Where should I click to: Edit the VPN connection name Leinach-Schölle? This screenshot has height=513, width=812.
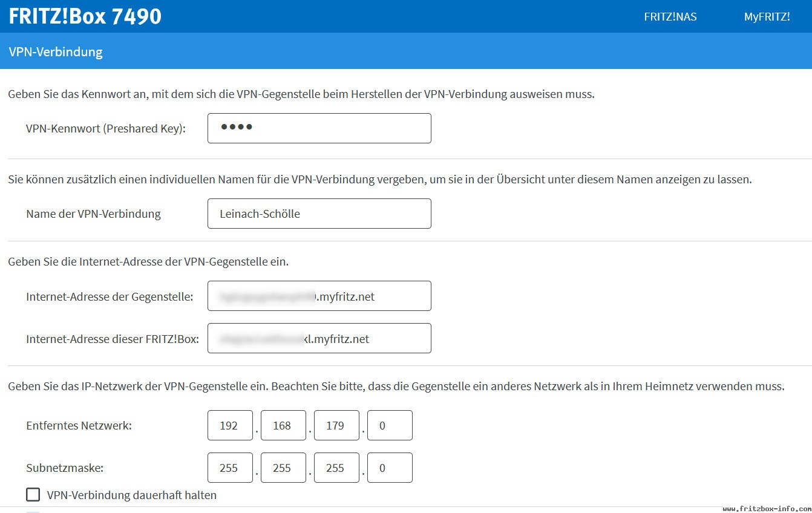coord(319,214)
